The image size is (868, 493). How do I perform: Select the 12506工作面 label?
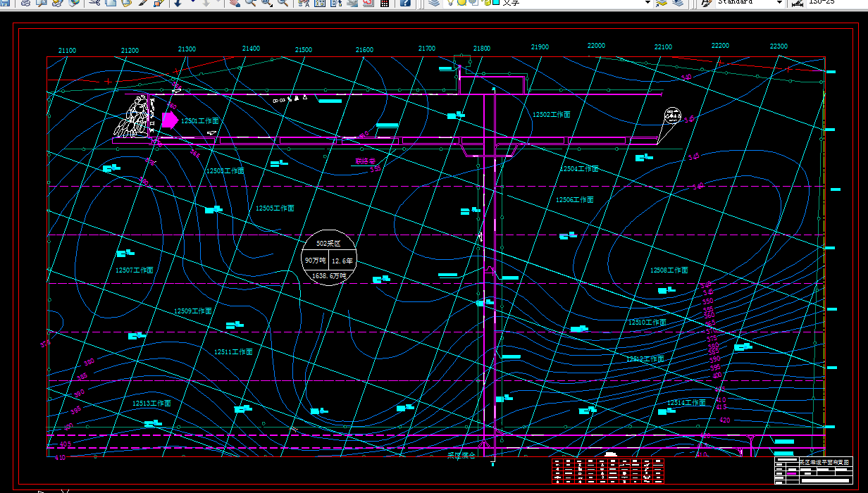pyautogui.click(x=575, y=200)
